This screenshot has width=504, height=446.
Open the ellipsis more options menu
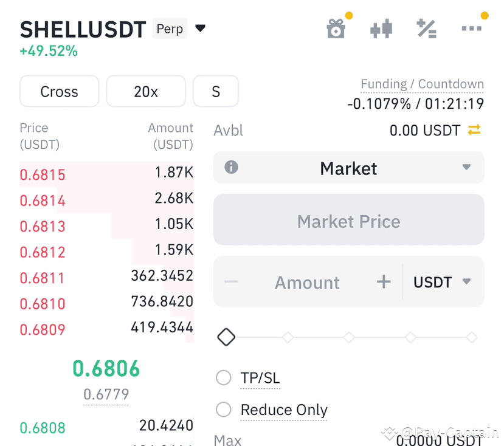pos(472,28)
